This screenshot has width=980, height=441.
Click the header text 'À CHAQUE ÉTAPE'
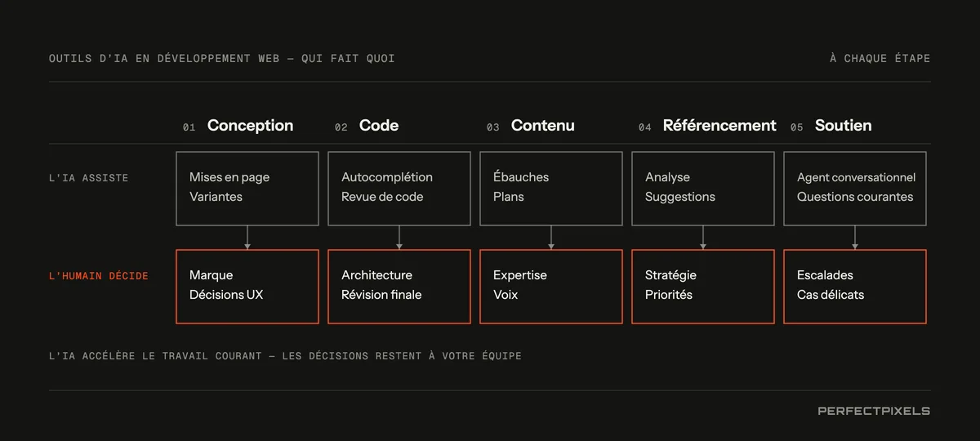point(880,59)
